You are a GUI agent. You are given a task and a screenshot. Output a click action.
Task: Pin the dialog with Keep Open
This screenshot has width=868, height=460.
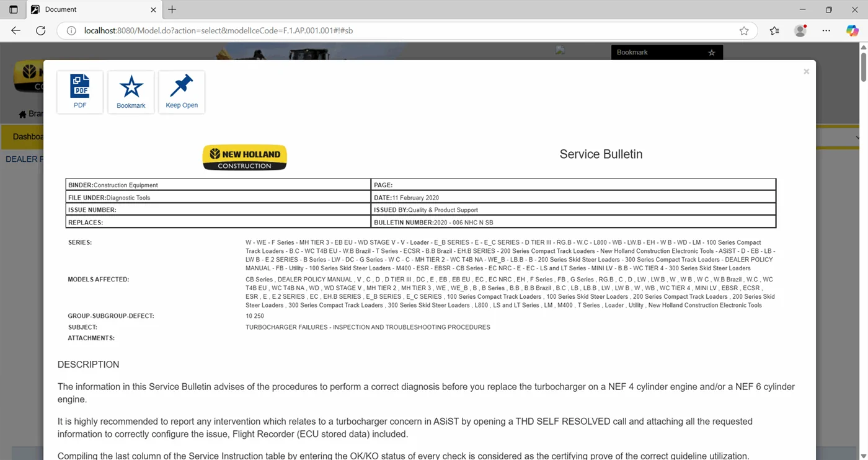182,92
